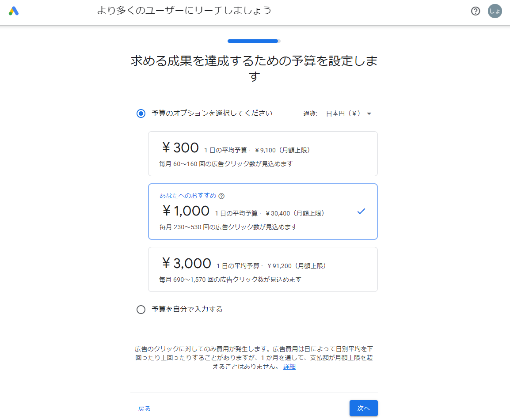Click the あなたへのおすすめ label
The width and height of the screenshot is (510, 420).
pos(188,196)
